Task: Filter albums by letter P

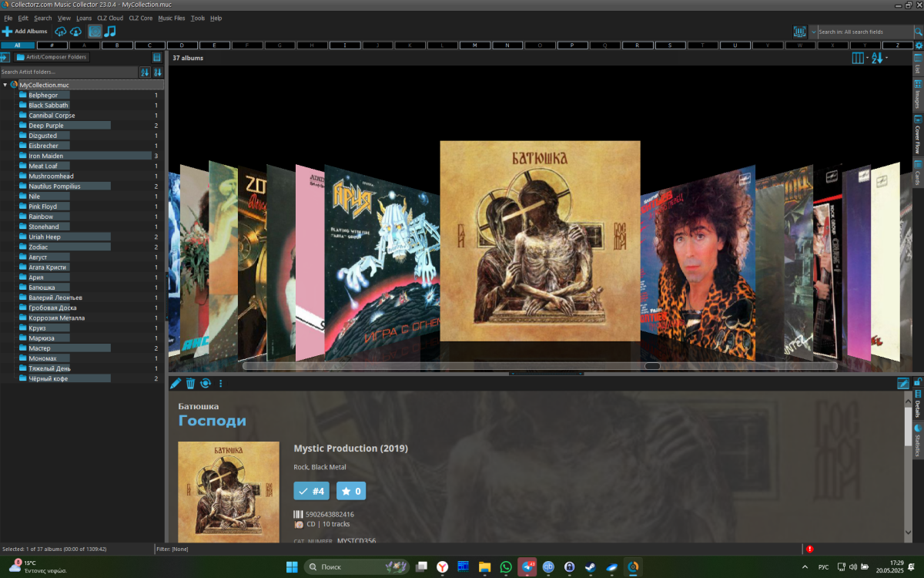Action: (572, 45)
